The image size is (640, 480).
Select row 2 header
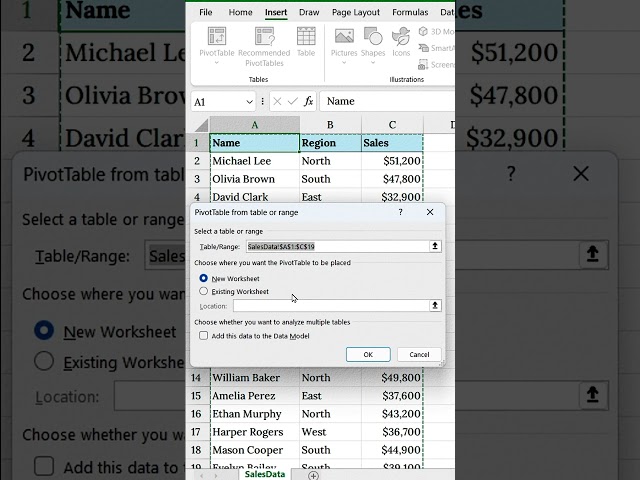(197, 161)
